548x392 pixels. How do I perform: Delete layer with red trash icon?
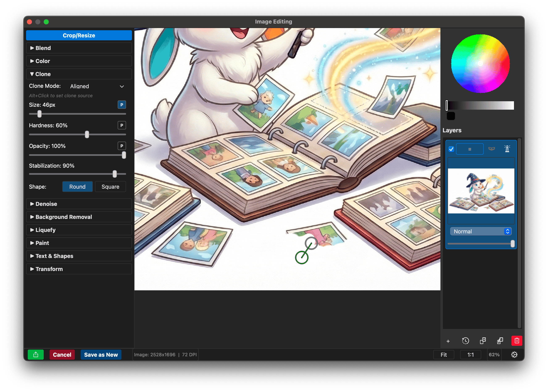517,341
